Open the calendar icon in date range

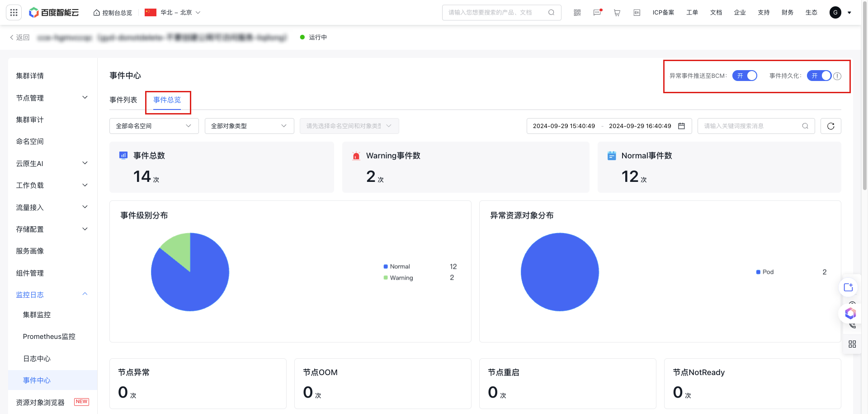coord(681,126)
